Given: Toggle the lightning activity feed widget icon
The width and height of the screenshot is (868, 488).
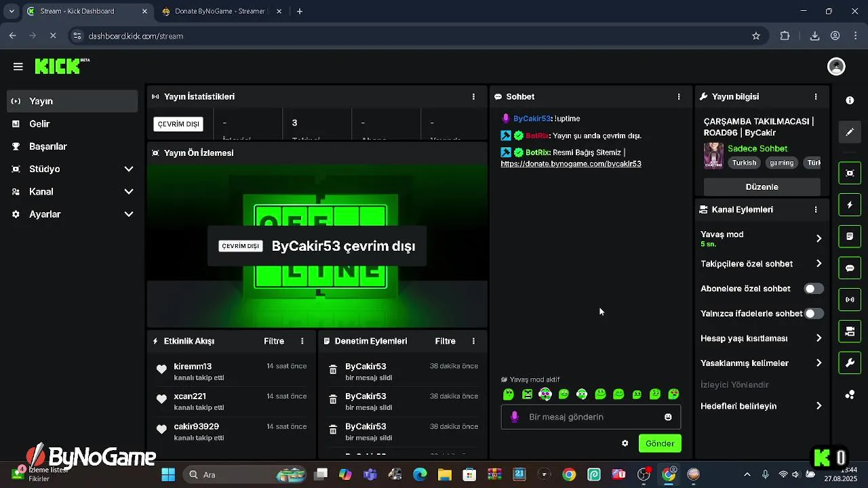Looking at the screenshot, I should pyautogui.click(x=850, y=205).
